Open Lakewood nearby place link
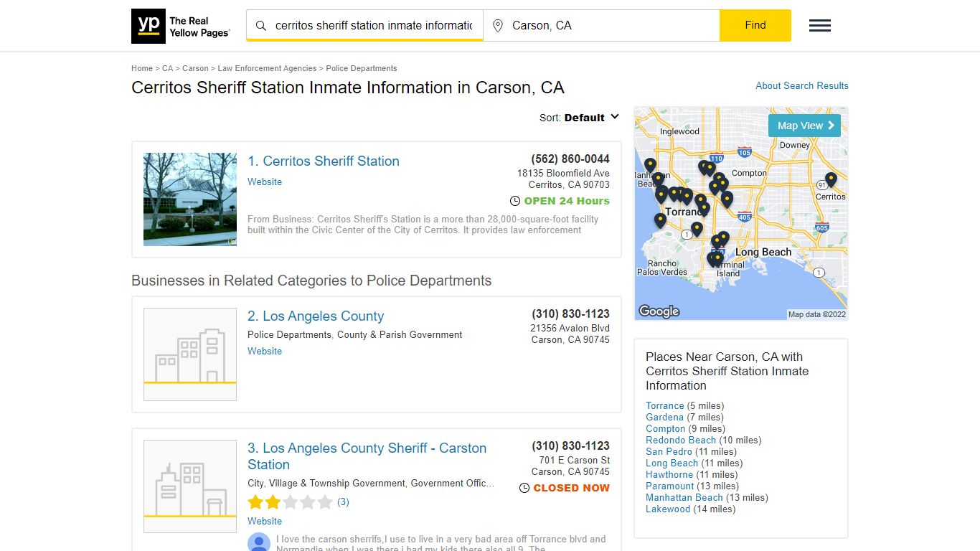Viewport: 980px width, 551px height. 668,509
